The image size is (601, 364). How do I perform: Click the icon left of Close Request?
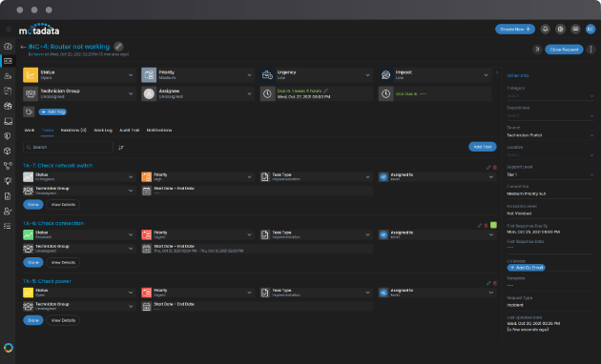click(537, 50)
